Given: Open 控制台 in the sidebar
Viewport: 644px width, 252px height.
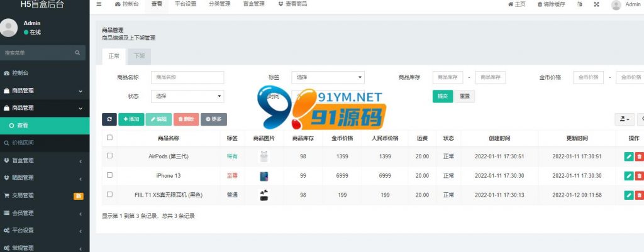Looking at the screenshot, I should (45, 73).
